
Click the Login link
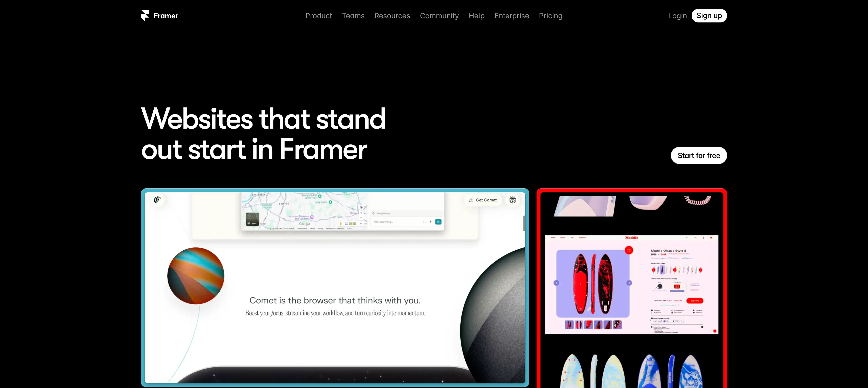point(677,16)
